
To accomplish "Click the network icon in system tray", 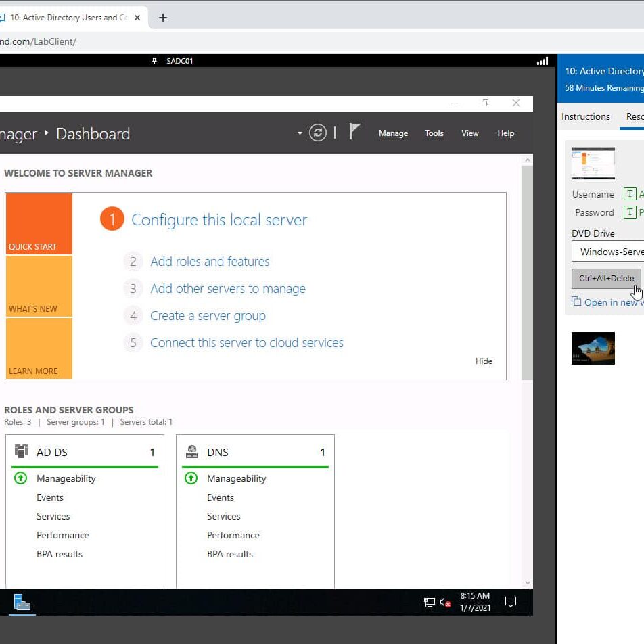I will pos(429,602).
